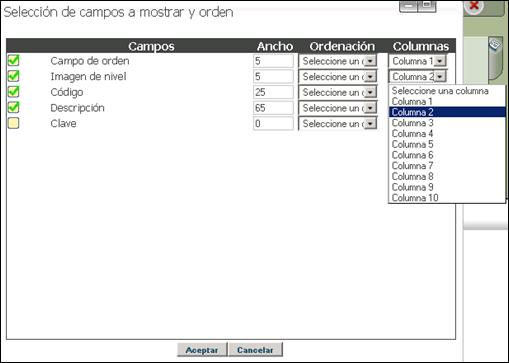Screen dimensions: 509x363
Task: Click the 'Ancho' column header
Action: tap(275, 46)
